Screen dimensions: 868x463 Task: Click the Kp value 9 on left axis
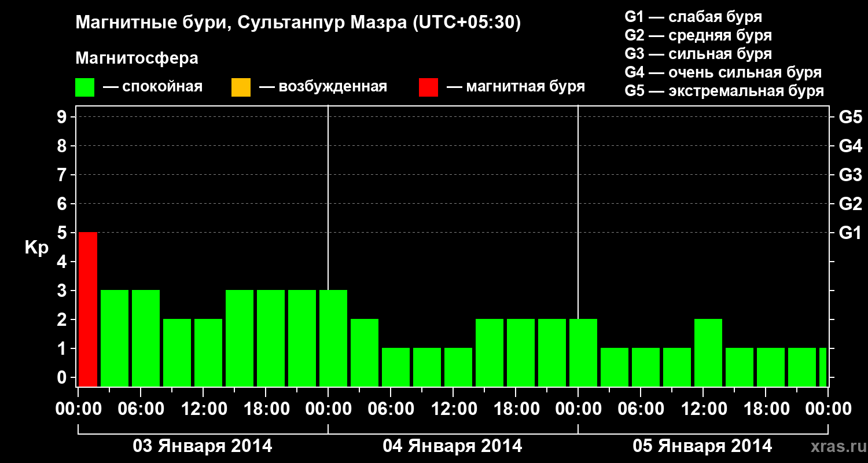pos(64,117)
